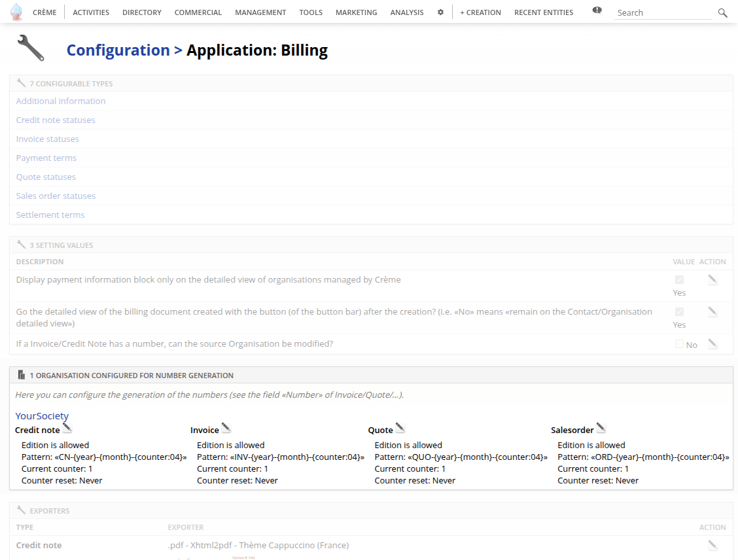The height and width of the screenshot is (560, 738).
Task: Open the Commercial menu
Action: pos(198,12)
